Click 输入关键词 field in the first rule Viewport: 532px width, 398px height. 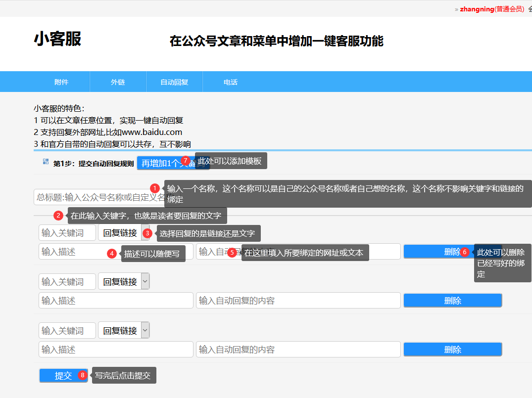point(67,233)
